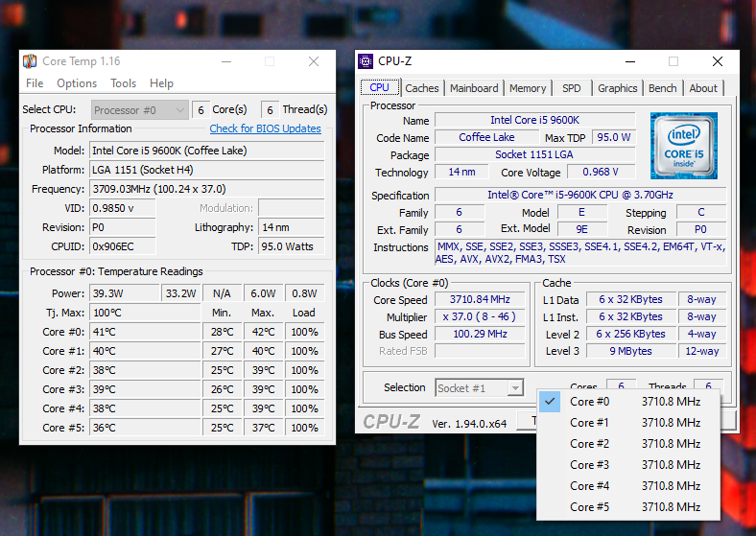Switch to the Caches tab
Screen dimensions: 756x536
[422, 88]
